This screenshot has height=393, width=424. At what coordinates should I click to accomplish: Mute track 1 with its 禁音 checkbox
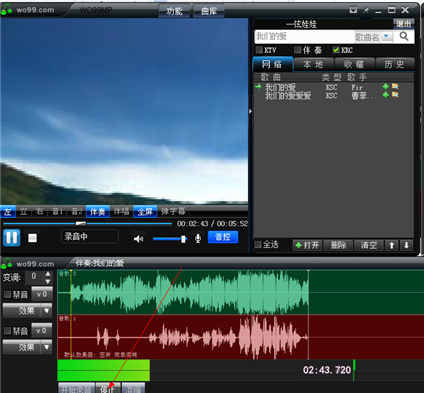(x=7, y=331)
